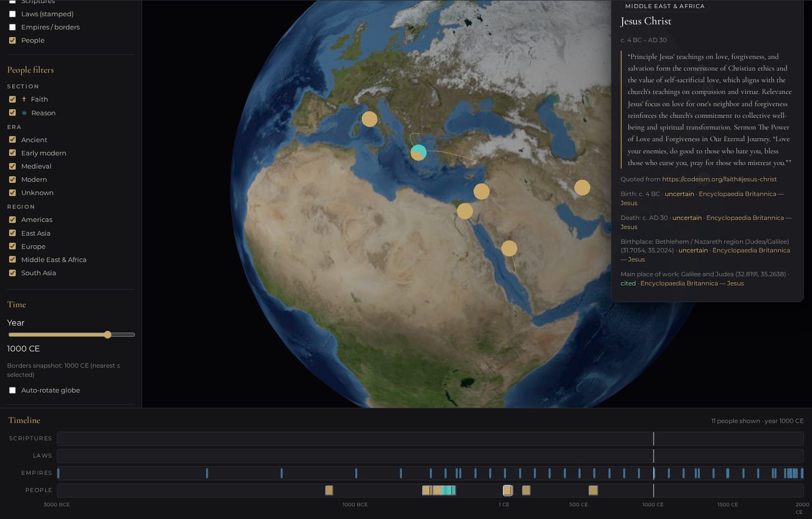The height and width of the screenshot is (519, 812).
Task: Click the "MIDDLE EAST & AFRICA" tag in detail panel
Action: point(665,6)
